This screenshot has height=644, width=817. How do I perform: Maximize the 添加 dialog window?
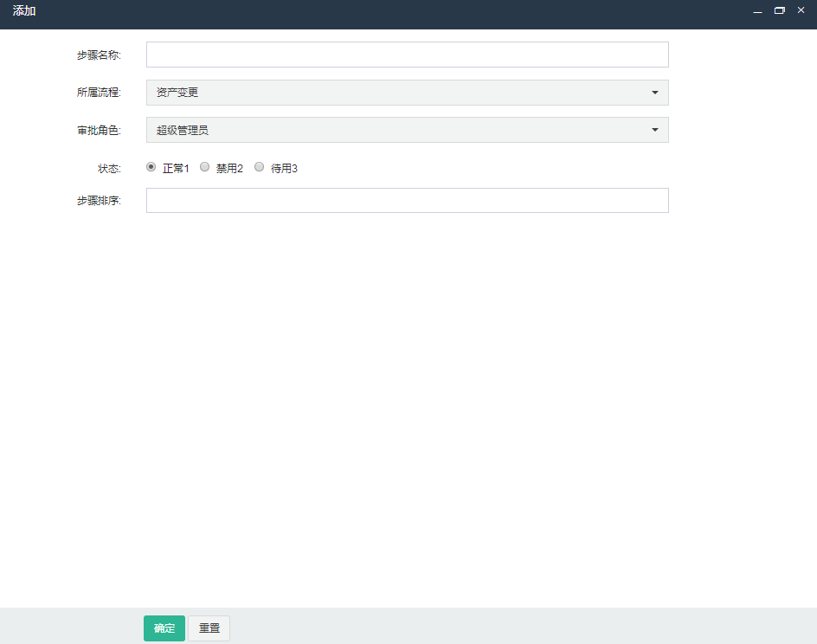(780, 10)
